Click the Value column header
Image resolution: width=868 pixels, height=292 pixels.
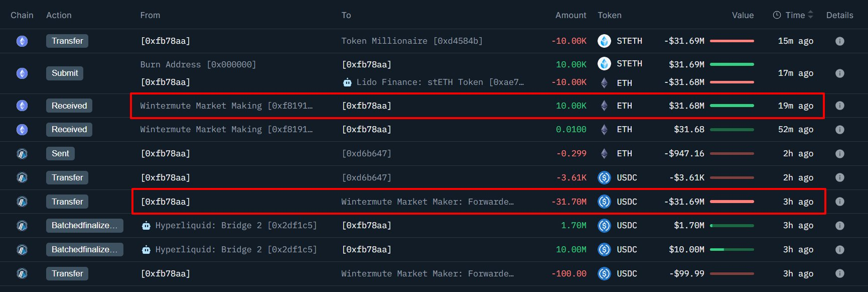pos(743,15)
